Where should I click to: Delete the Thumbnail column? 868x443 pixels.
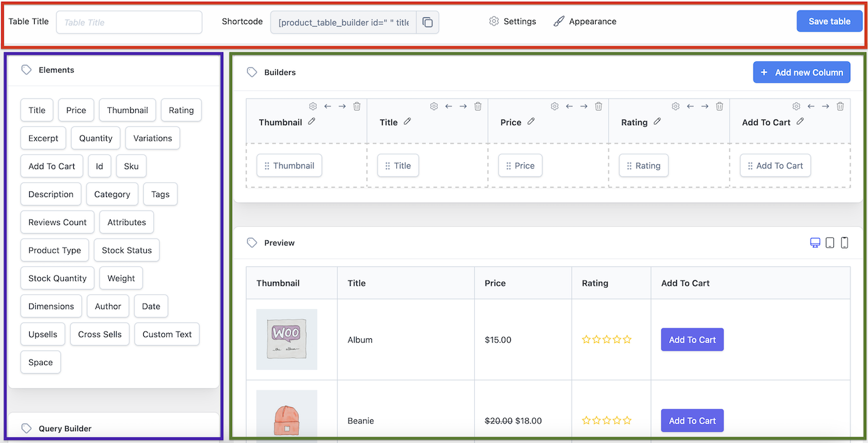point(356,106)
